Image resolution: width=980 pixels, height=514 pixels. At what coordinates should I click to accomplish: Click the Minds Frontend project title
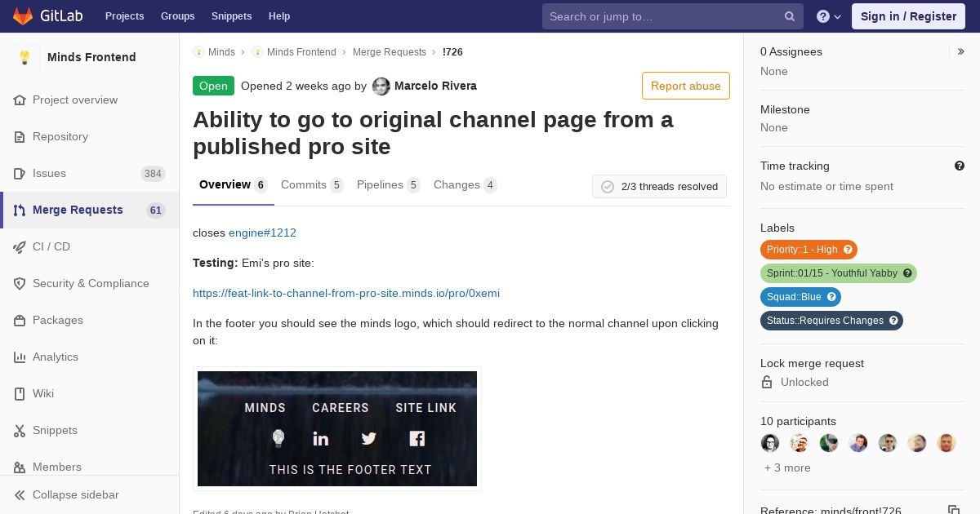[91, 57]
